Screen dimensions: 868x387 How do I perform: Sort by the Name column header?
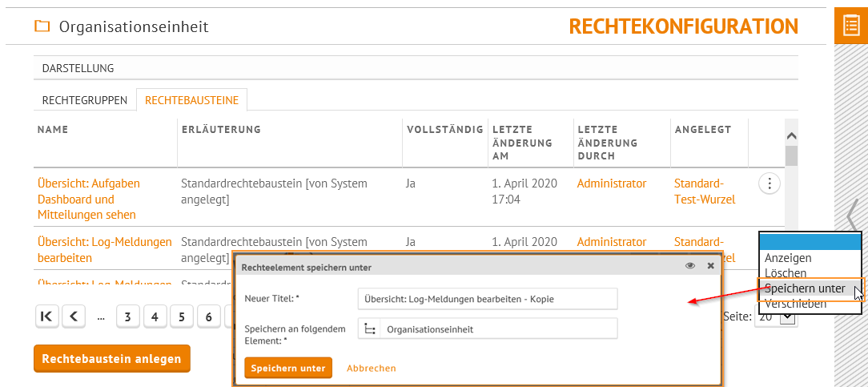53,130
